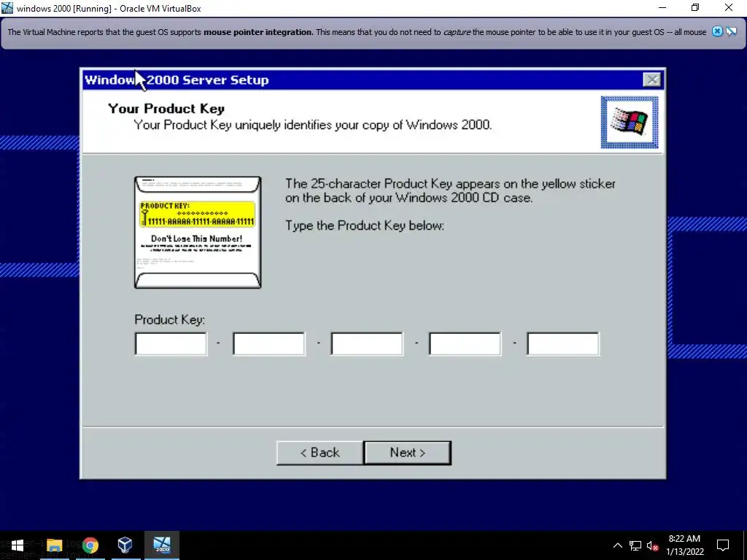Screen dimensions: 747x560
Task: Open VirtualBox Manager taskbar icon
Action: tap(125, 545)
